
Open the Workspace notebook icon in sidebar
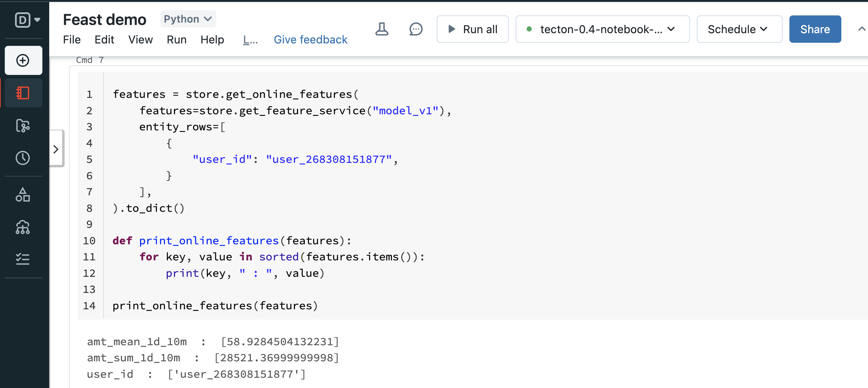click(x=23, y=93)
